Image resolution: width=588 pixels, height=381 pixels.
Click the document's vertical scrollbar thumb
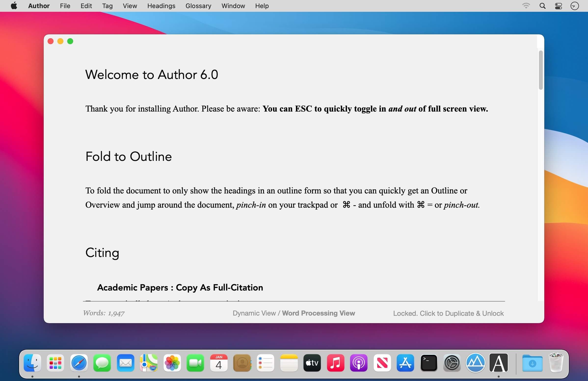point(541,70)
